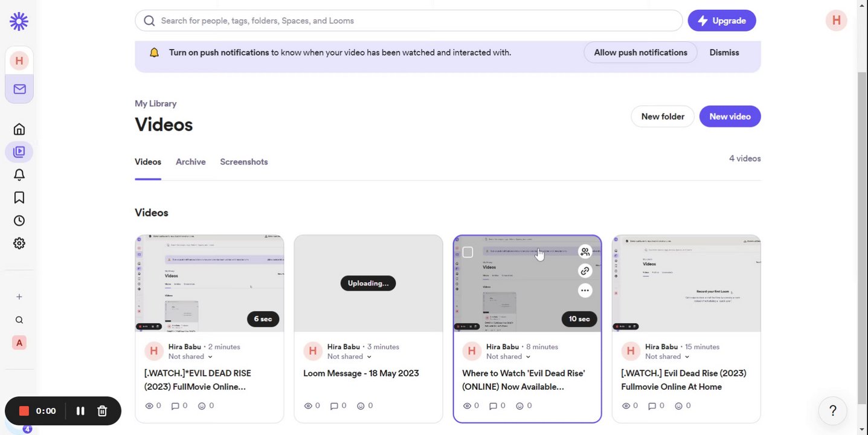Click the page vertical scrollbar

click(863, 239)
